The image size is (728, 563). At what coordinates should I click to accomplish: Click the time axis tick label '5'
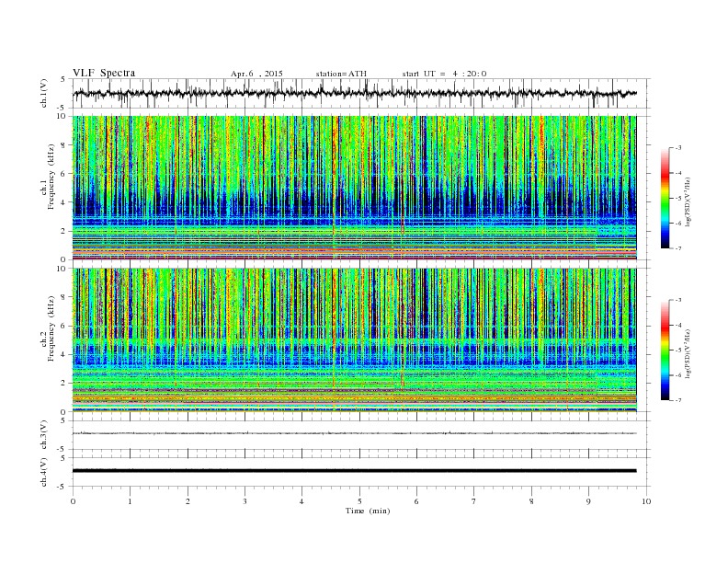(x=359, y=501)
